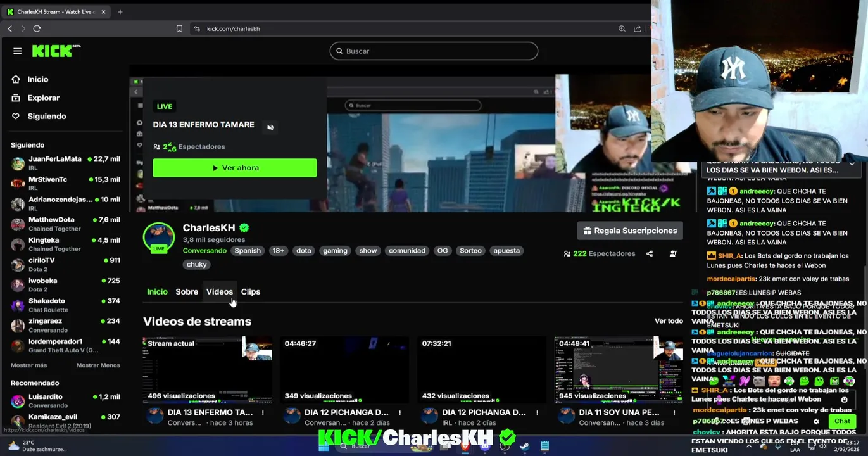The image size is (868, 456).
Task: Click the user moderation icon by share
Action: (673, 254)
